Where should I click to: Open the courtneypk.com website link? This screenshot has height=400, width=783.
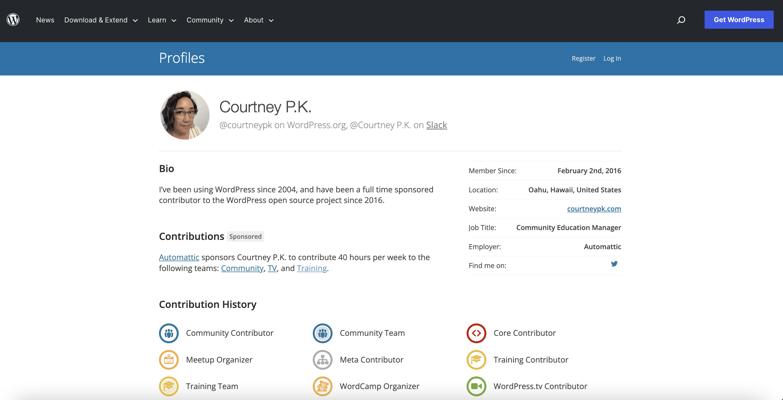coord(594,209)
